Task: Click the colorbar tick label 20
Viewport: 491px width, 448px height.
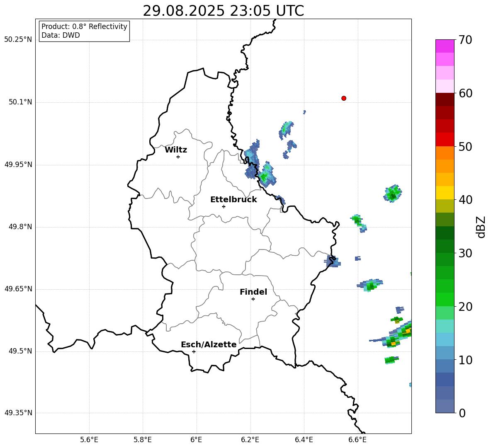Action: (x=465, y=307)
